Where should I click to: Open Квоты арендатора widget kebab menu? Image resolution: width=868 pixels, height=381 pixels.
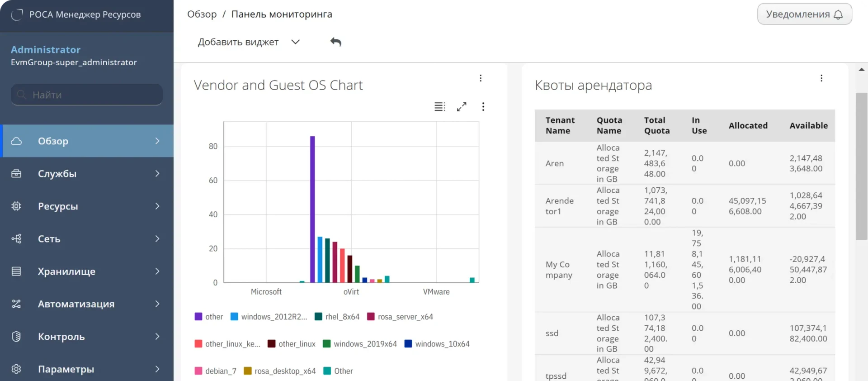tap(821, 78)
